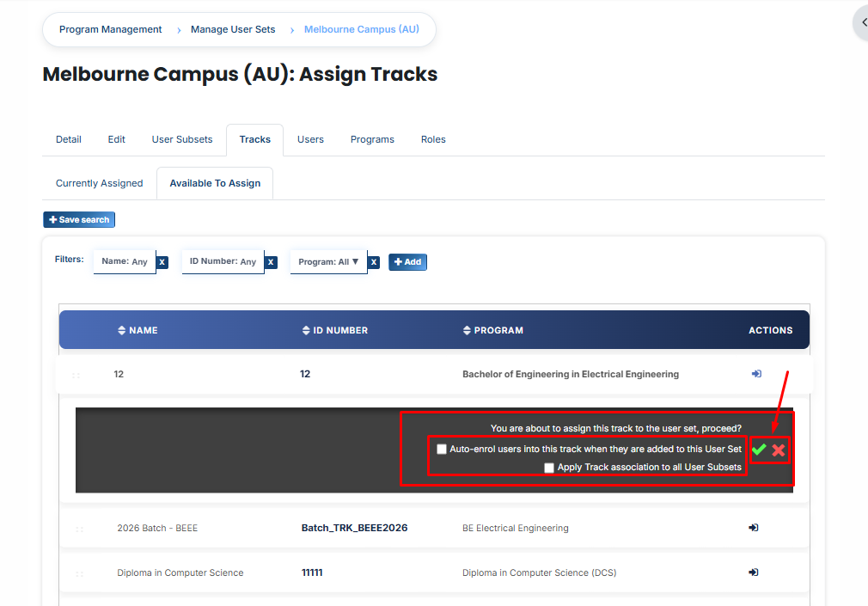Sort tracks by Program column

coord(493,330)
